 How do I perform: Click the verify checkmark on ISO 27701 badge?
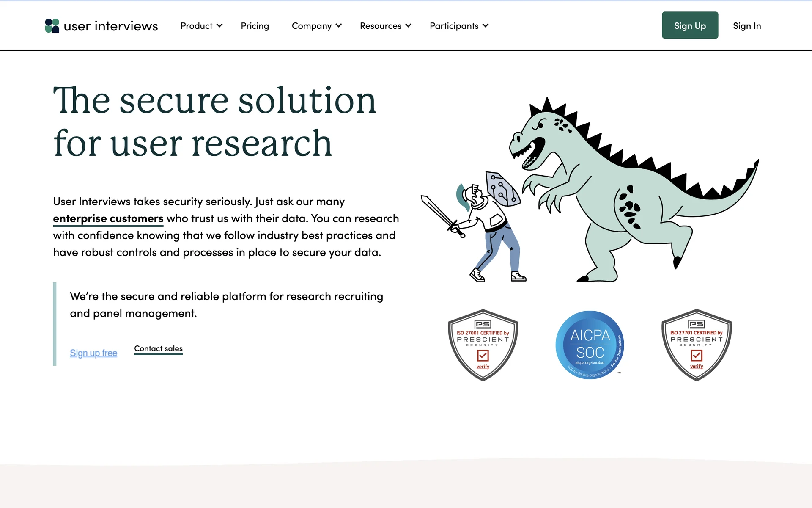click(696, 355)
